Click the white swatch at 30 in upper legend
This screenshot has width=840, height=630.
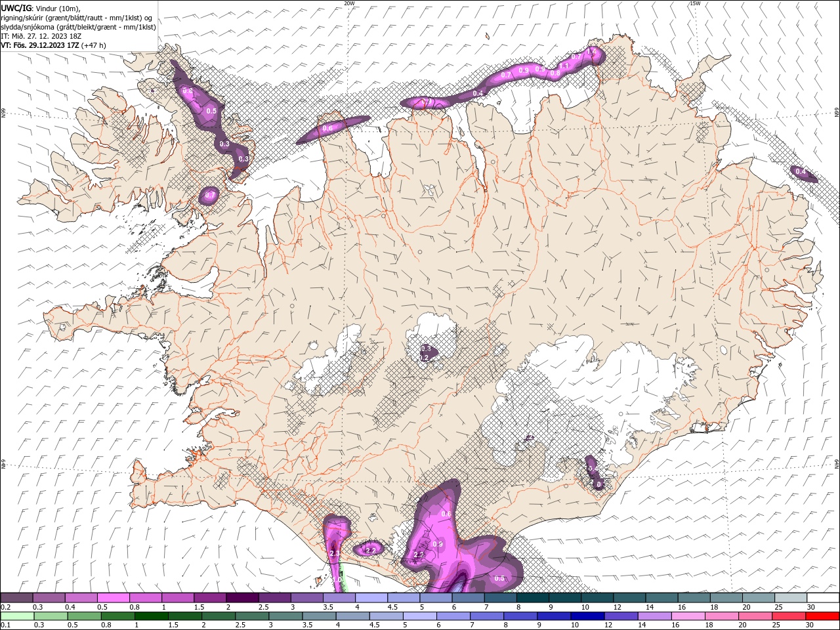[822, 597]
